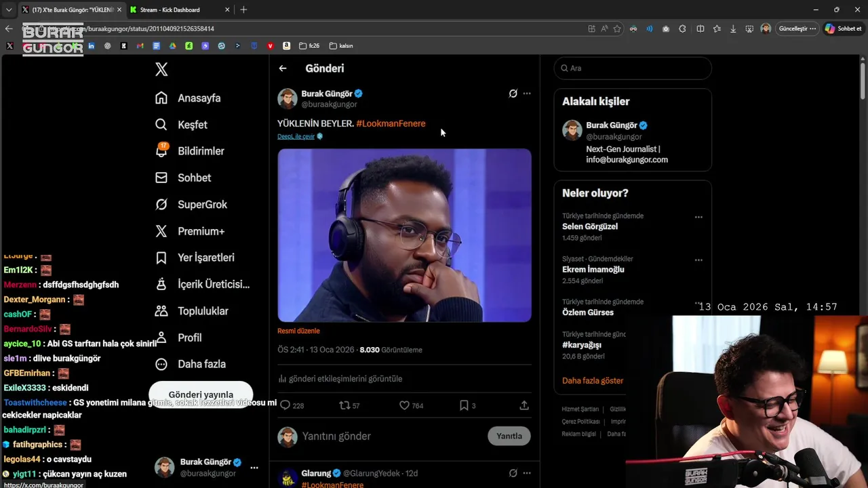Open the #LookmanFenere hashtag in post text
Viewport: 868px width, 488px height.
(391, 123)
